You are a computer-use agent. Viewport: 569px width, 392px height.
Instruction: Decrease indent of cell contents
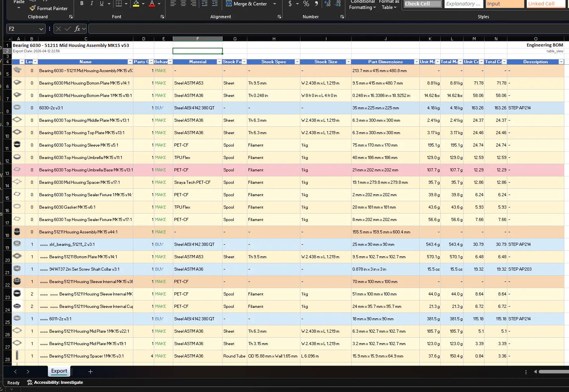pyautogui.click(x=205, y=3)
